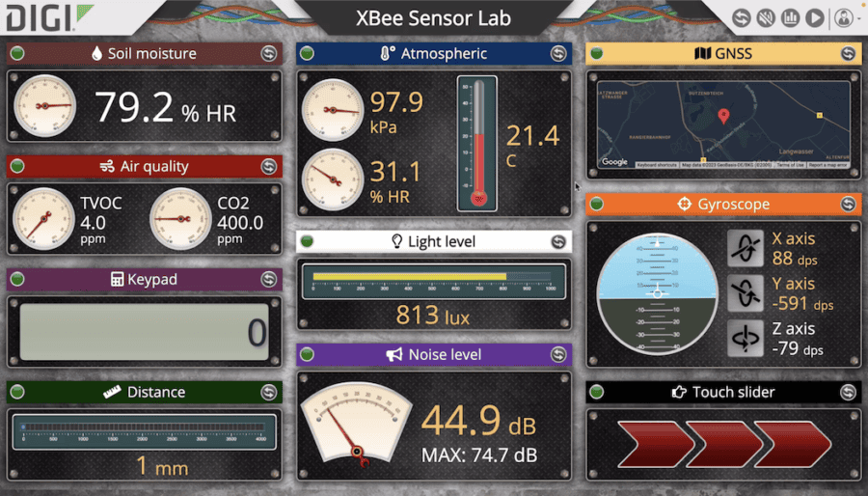Image resolution: width=868 pixels, height=496 pixels.
Task: Open the bar chart icon in top toolbar
Action: tap(790, 17)
